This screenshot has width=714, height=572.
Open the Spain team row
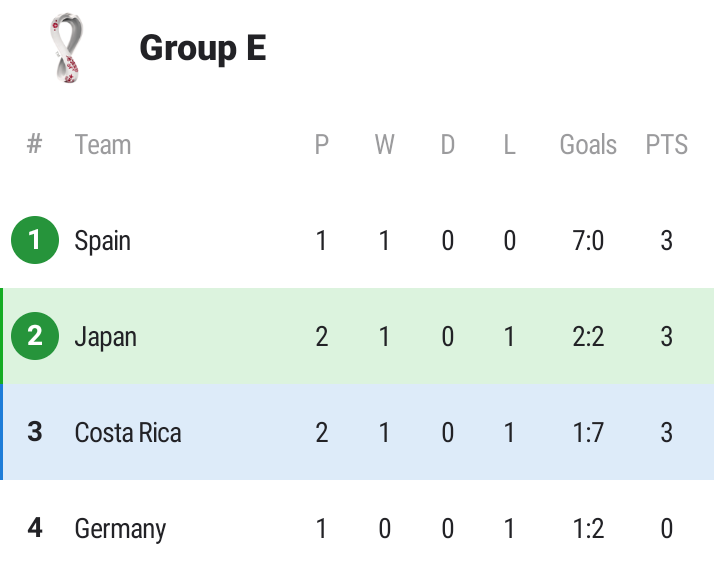tap(357, 240)
